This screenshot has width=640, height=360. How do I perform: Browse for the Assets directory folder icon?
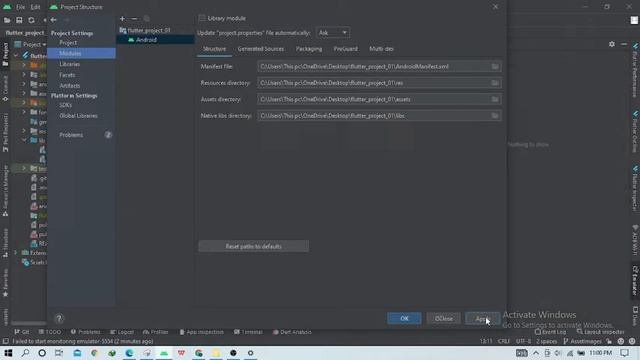(x=495, y=99)
